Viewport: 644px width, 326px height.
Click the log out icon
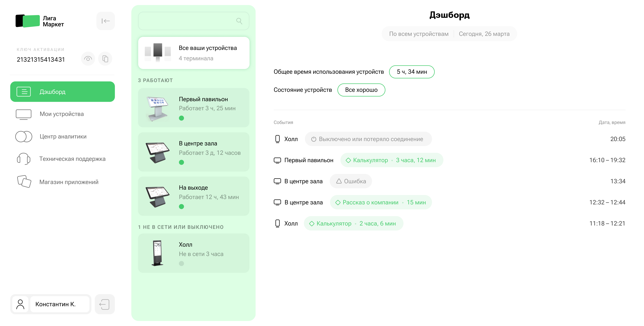pos(104,304)
